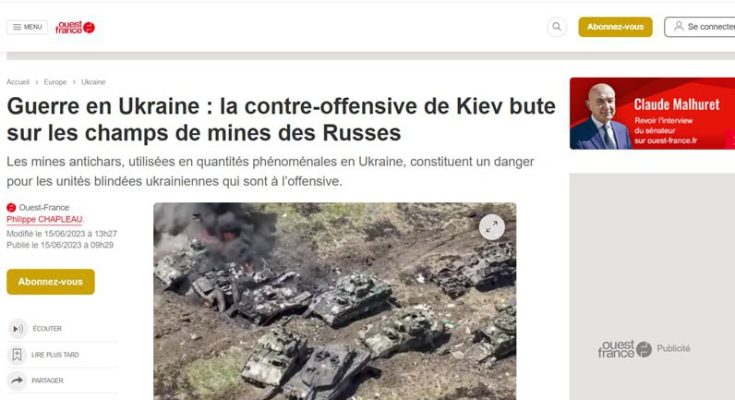735x400 pixels.
Task: Go to Accueil breadcrumb
Action: coord(18,82)
